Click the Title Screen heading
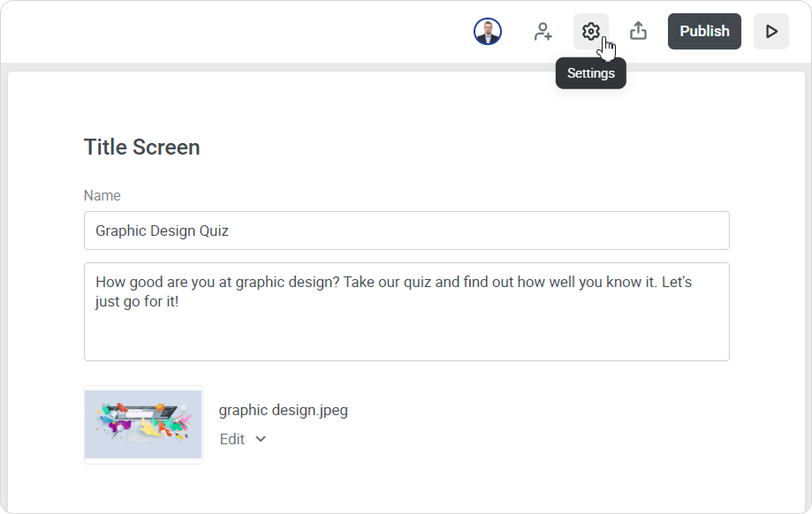The image size is (812, 514). tap(141, 147)
